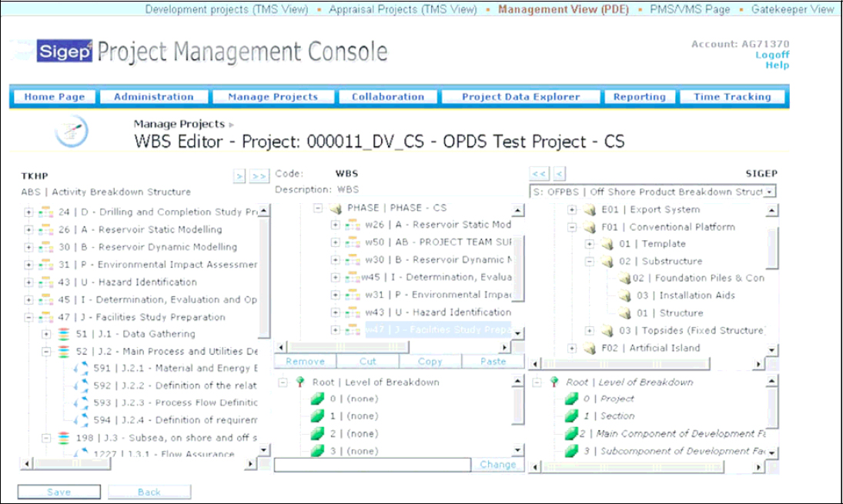
Task: Click icon of w50 | AB - PROJECT TEAM row
Action: click(353, 242)
